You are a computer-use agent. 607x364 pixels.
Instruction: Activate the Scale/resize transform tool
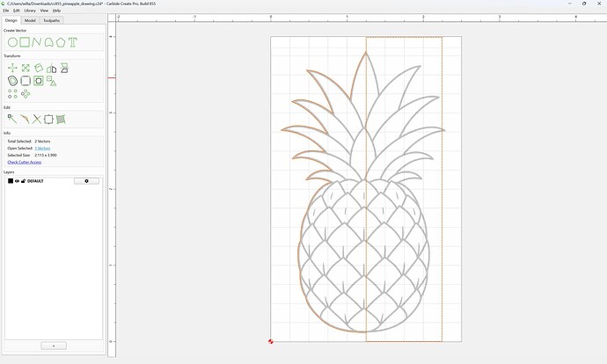tap(26, 68)
